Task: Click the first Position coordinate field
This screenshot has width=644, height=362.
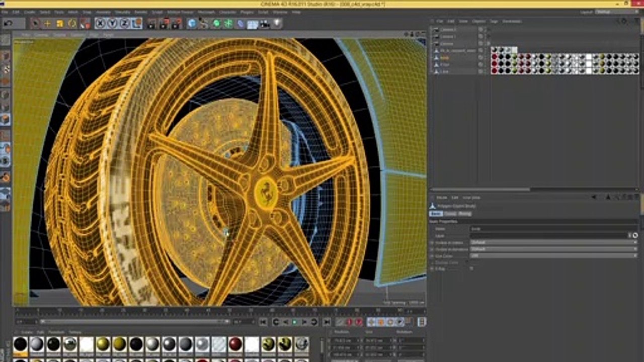Action: pos(346,340)
